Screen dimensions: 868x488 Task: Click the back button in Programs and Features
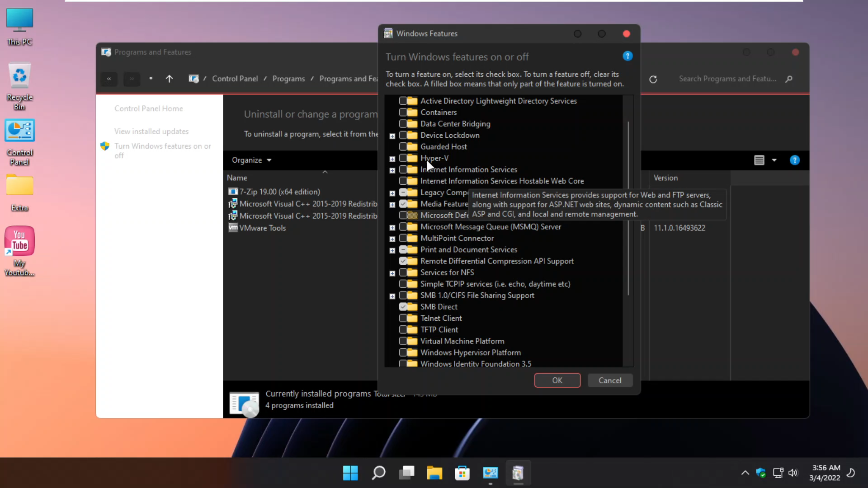click(x=109, y=79)
